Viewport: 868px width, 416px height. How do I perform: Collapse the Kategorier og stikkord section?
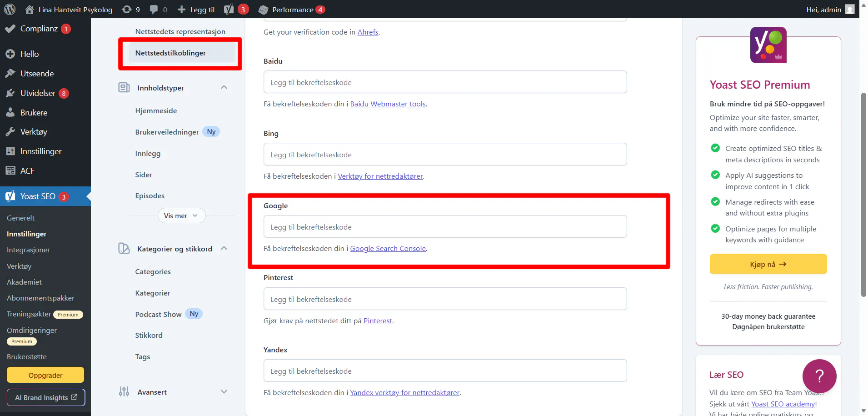[224, 248]
